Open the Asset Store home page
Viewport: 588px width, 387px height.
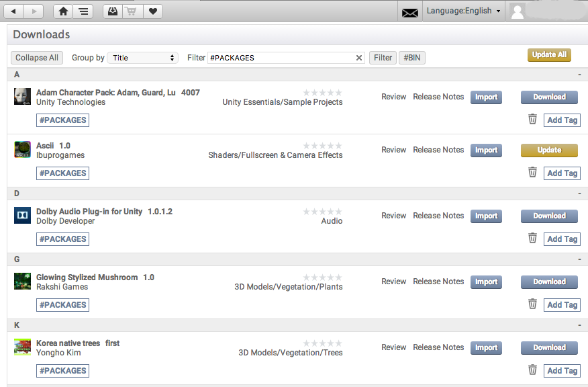pos(63,11)
